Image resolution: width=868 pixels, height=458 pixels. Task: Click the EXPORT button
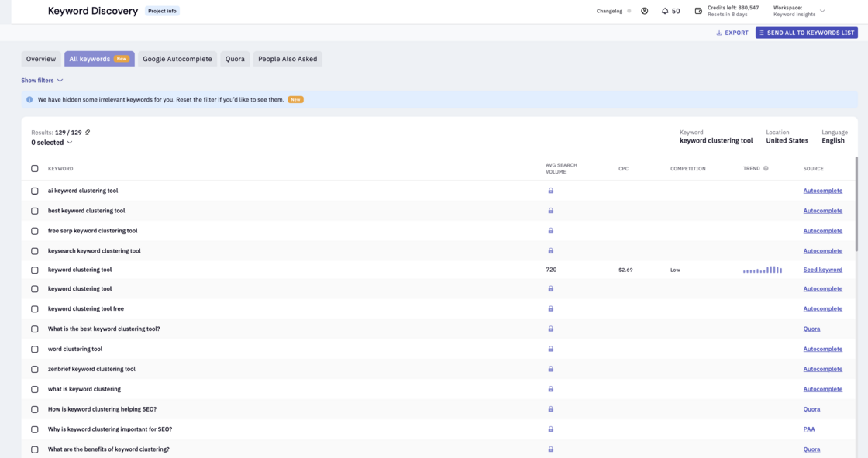pos(732,33)
